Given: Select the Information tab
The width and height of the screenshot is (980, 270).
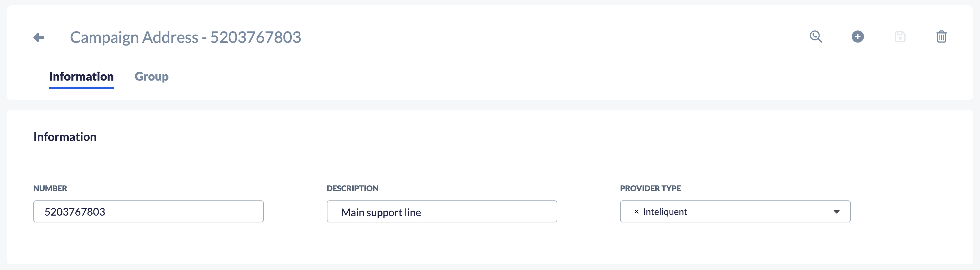Looking at the screenshot, I should pos(81,77).
